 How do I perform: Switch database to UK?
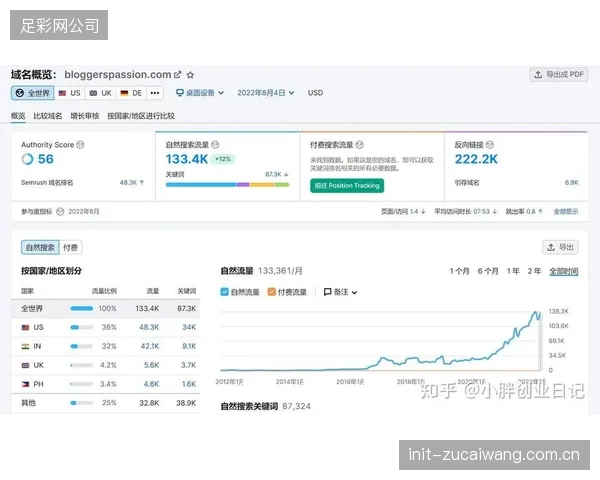(100, 93)
